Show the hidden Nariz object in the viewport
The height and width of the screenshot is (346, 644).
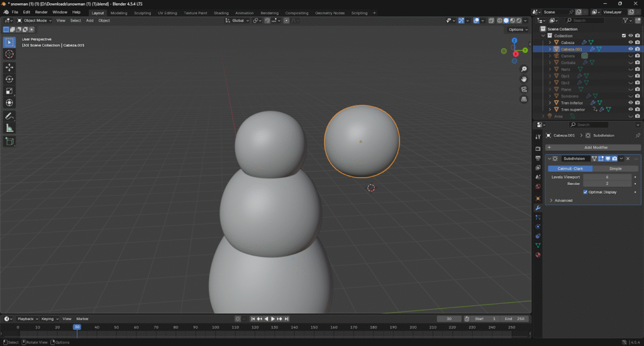[x=630, y=69]
